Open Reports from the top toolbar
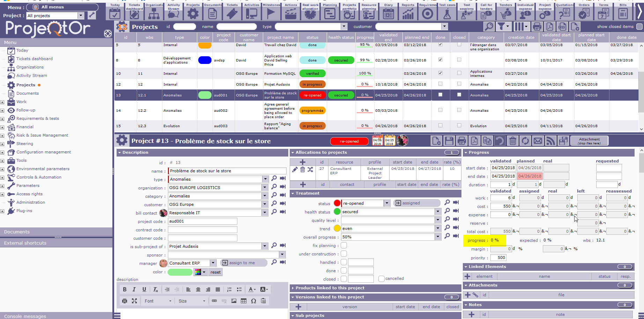 pos(408,12)
